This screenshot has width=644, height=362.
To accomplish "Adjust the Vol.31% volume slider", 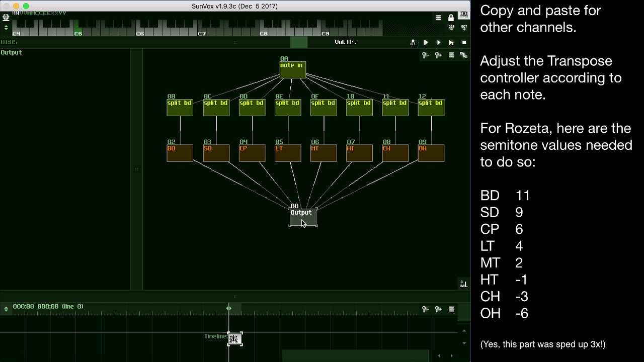I will pyautogui.click(x=345, y=43).
